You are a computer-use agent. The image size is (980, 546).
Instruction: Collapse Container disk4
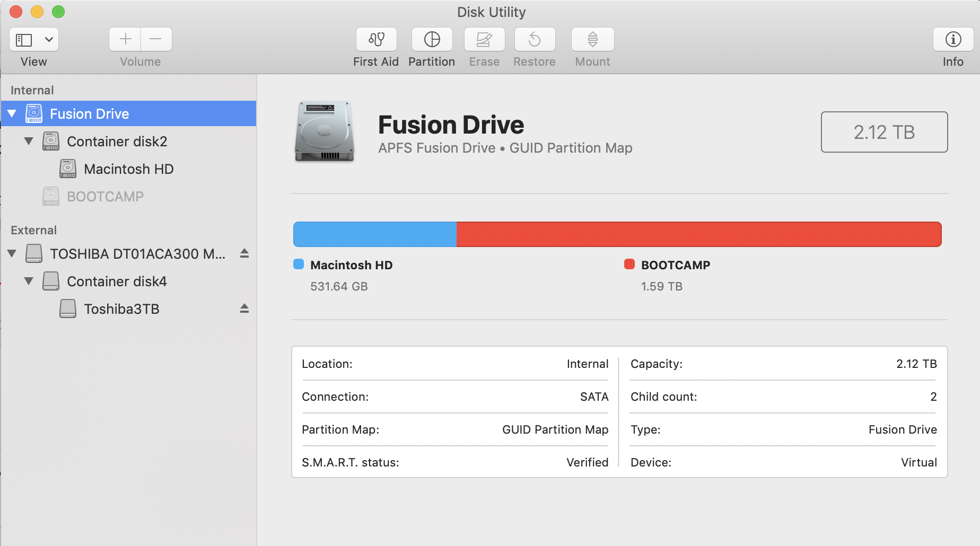pyautogui.click(x=29, y=281)
